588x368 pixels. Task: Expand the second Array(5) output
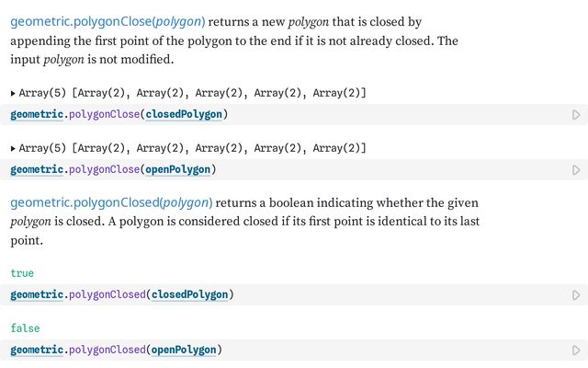[x=13, y=148]
